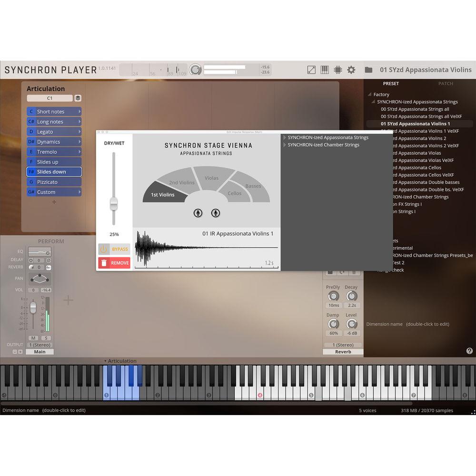
Task: Click the left microphone icon under 1st Violins
Action: pos(198,213)
